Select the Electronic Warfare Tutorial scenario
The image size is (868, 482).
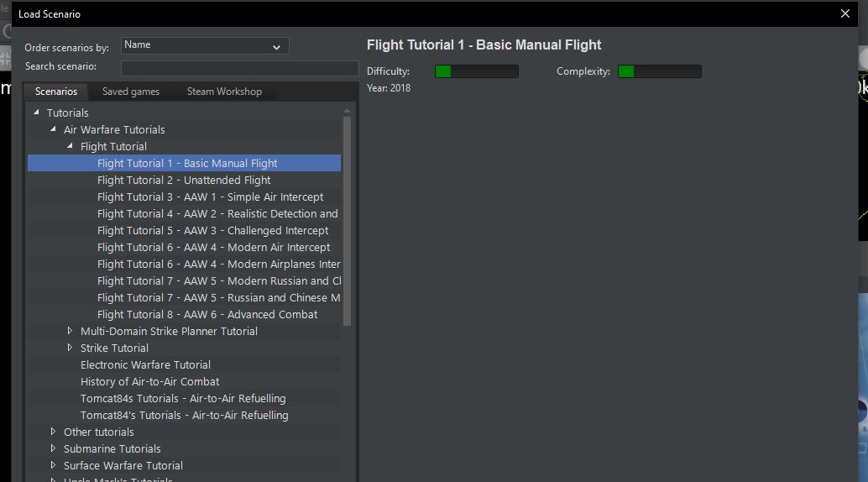pos(145,364)
